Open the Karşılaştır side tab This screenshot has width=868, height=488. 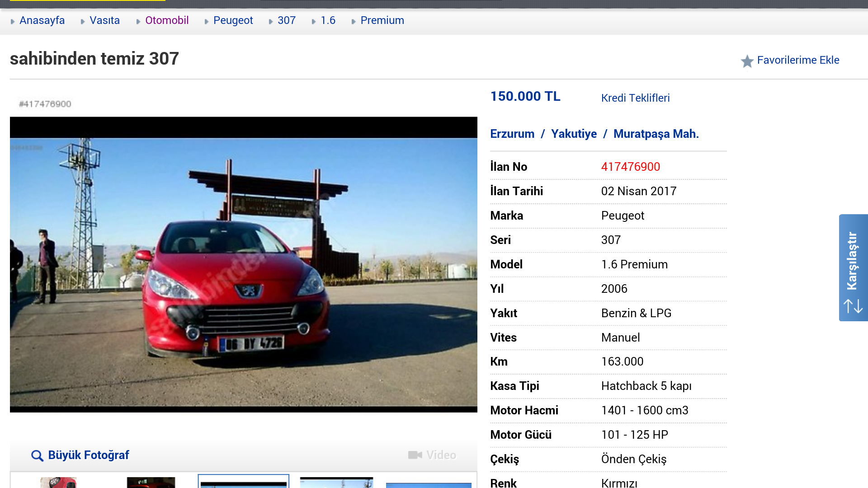coord(854,267)
